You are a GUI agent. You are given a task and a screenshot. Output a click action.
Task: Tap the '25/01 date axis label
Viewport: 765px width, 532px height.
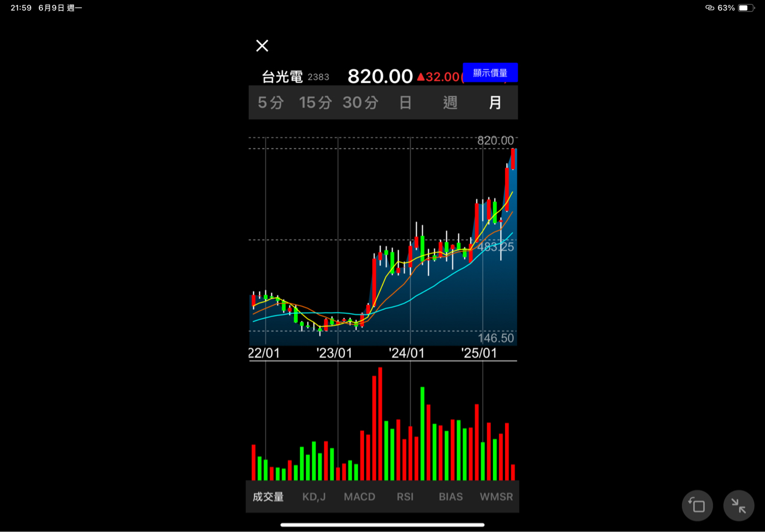coord(479,353)
